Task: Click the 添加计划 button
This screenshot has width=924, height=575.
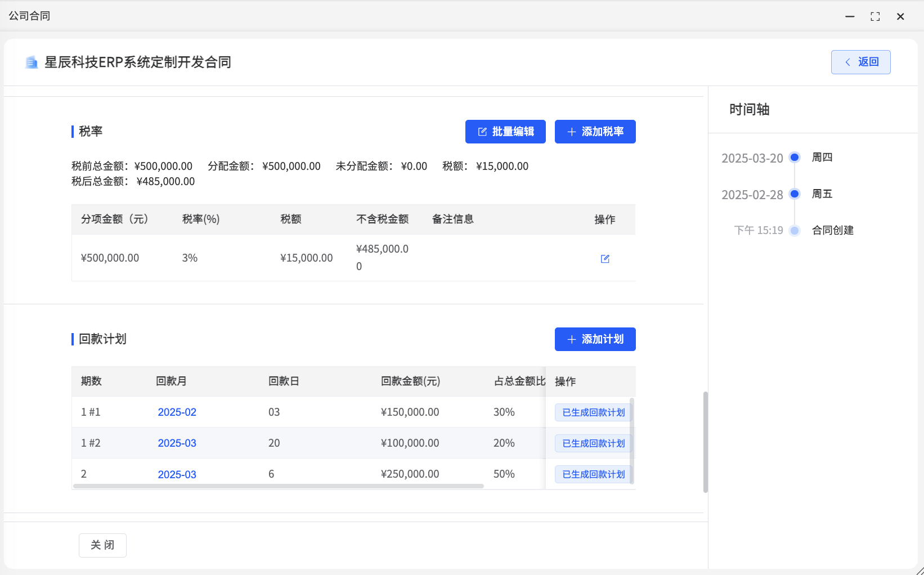Action: 595,339
